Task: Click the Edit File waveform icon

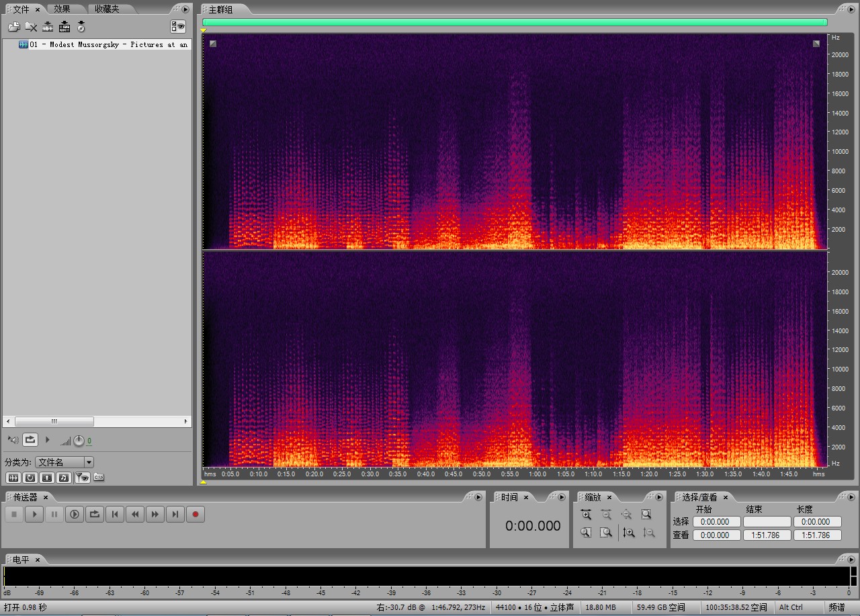Action: [48, 27]
